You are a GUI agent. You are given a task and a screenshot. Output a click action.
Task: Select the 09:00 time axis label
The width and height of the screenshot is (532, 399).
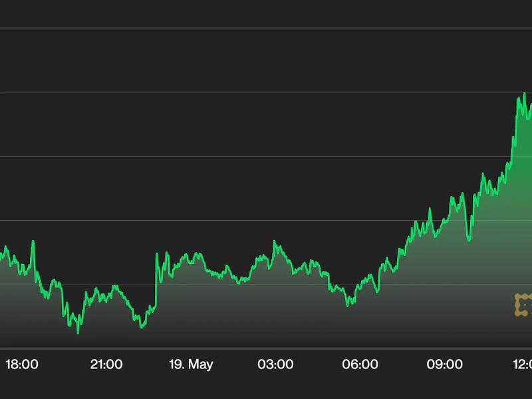pos(444,364)
